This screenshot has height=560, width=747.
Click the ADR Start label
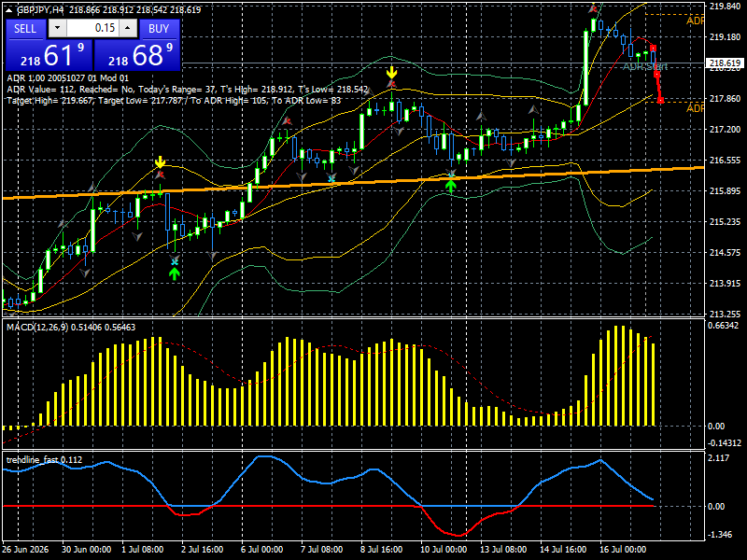(645, 66)
